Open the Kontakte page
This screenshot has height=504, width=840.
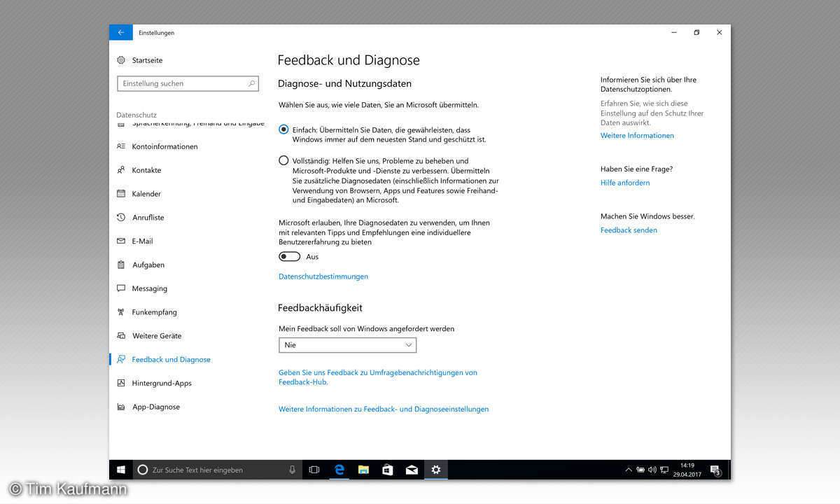(x=146, y=170)
